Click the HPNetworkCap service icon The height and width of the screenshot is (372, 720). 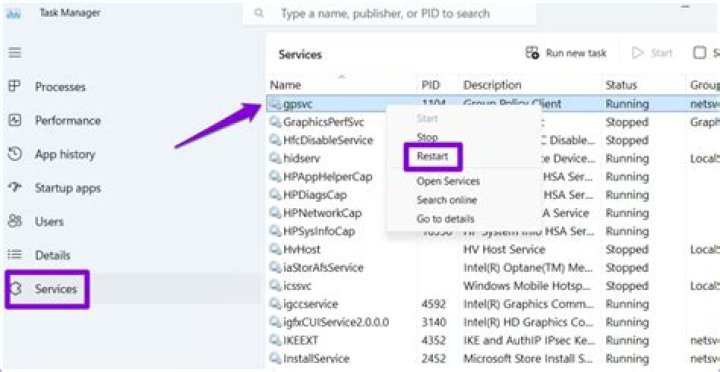coord(275,213)
